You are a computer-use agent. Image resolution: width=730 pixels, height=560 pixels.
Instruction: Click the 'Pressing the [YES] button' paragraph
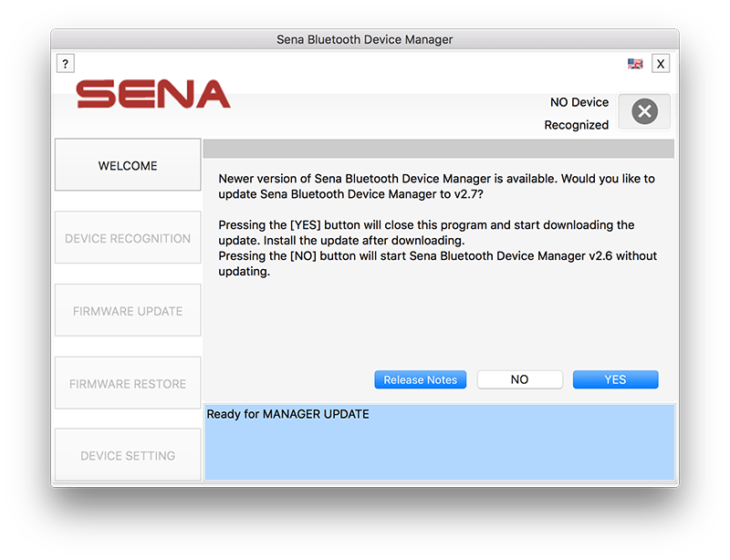pos(426,233)
